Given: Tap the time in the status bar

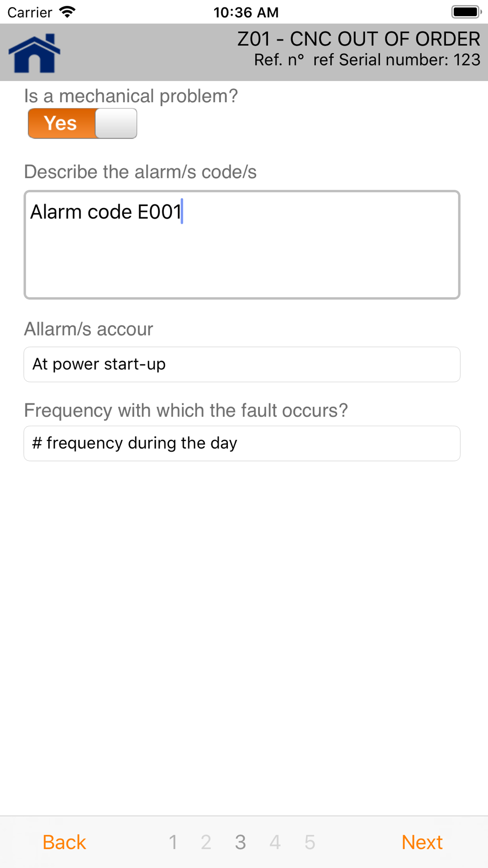Looking at the screenshot, I should point(246,12).
